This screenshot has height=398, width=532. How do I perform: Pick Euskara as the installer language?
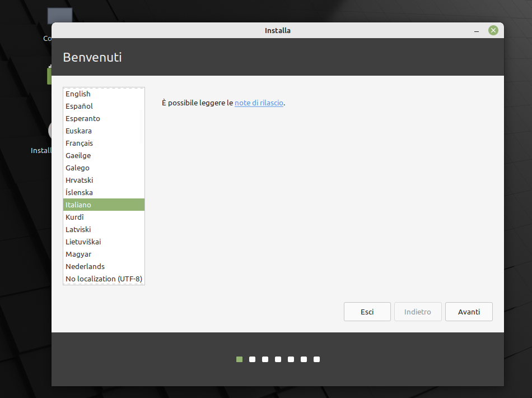pyautogui.click(x=104, y=131)
